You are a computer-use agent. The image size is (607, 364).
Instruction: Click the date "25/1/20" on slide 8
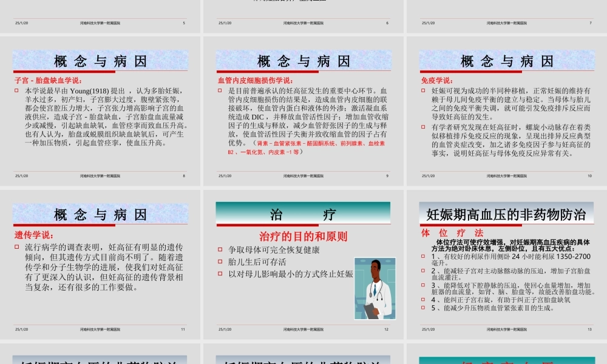(x=22, y=175)
